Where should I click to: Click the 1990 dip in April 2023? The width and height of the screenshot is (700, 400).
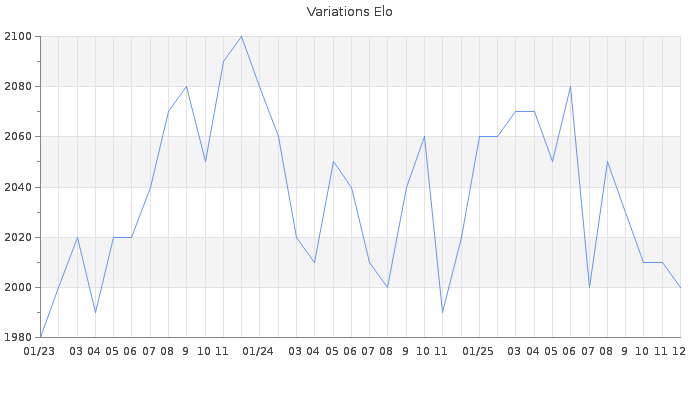pos(95,312)
